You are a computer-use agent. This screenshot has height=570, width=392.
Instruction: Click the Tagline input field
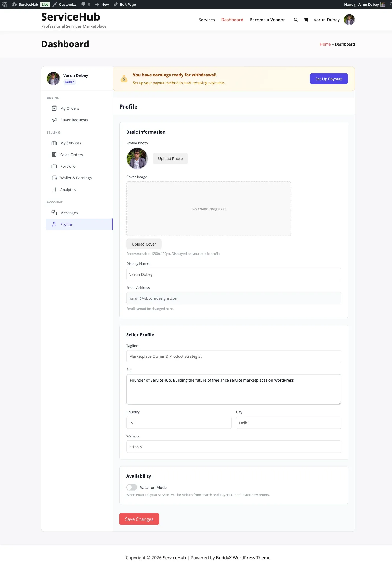tap(234, 356)
